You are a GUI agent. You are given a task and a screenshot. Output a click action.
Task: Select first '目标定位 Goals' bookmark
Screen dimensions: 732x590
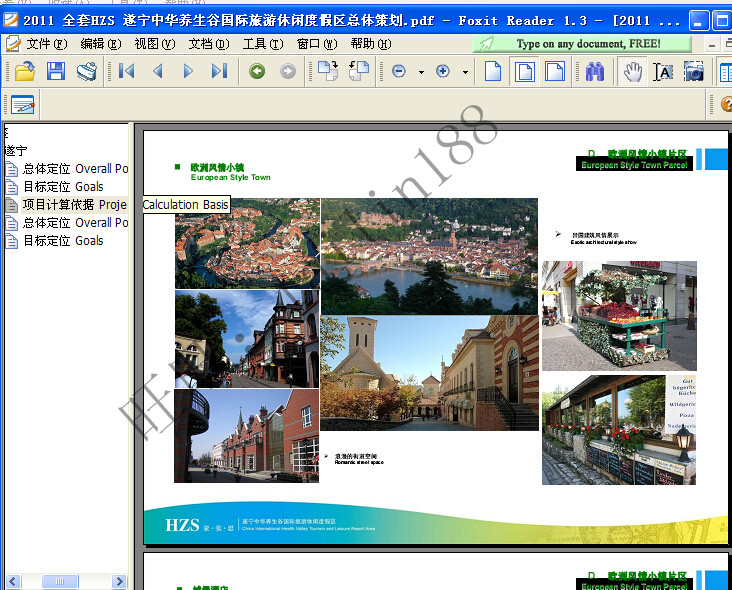pos(63,187)
